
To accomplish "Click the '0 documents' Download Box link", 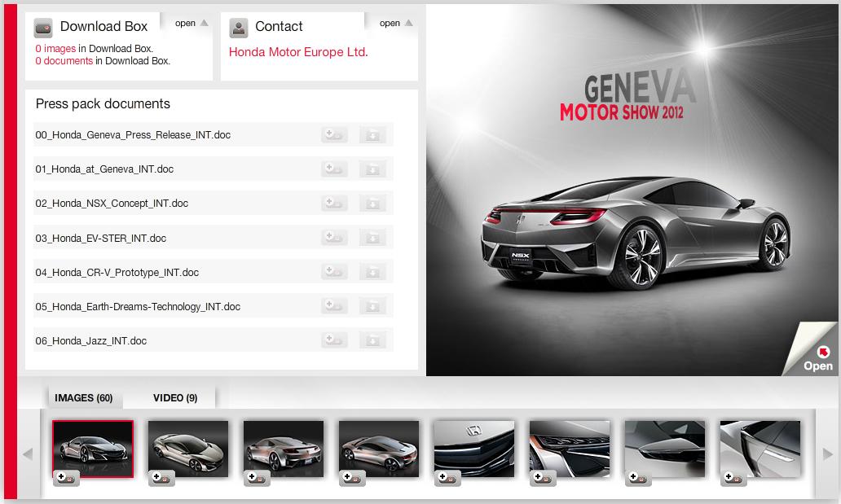I will pos(64,61).
